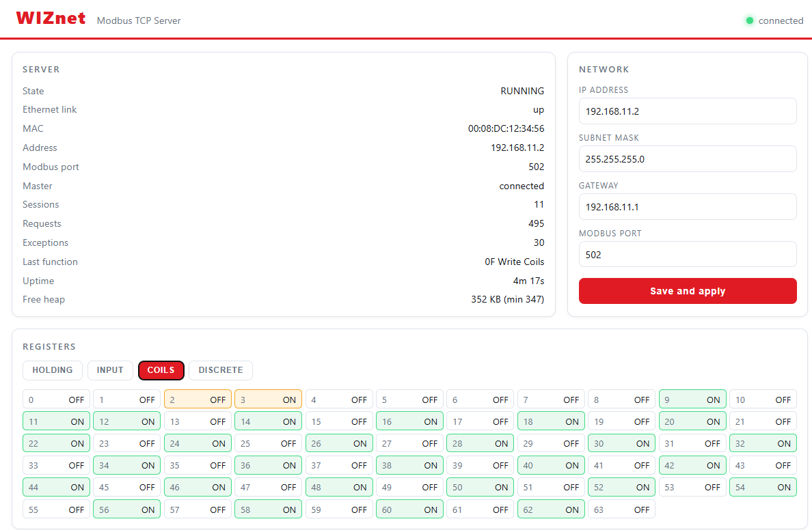Screen dimensions: 812x530
Task: Disable coil 54
Action: coord(763,487)
